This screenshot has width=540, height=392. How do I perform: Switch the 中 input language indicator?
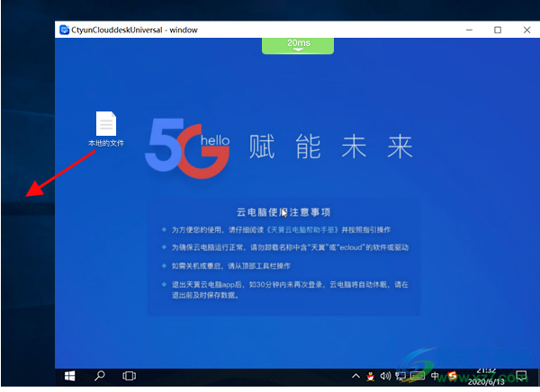[435, 376]
